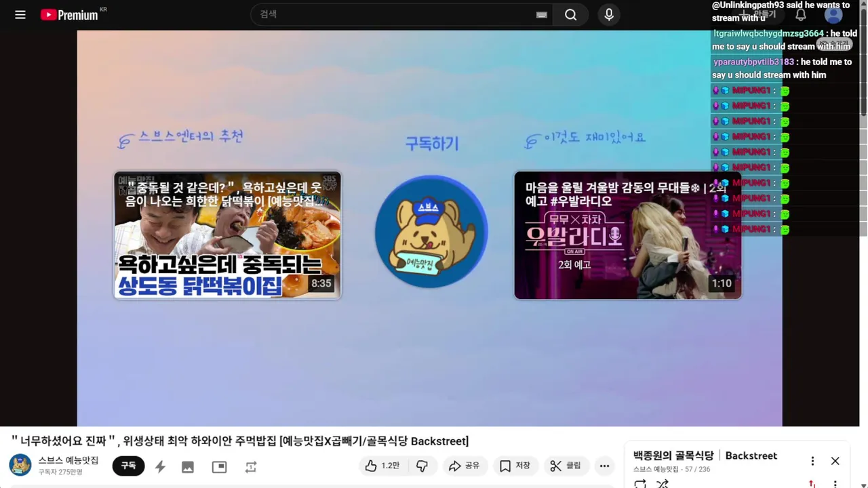The image size is (868, 488).
Task: Open the account avatar menu
Action: [833, 14]
